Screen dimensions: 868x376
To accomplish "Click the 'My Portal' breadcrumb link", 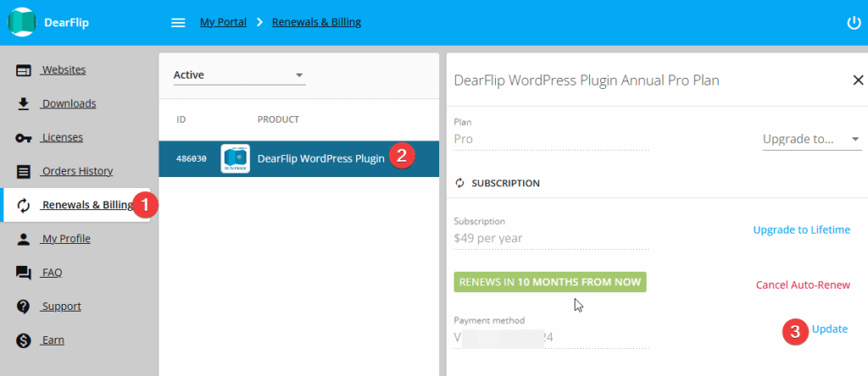I will [x=223, y=22].
